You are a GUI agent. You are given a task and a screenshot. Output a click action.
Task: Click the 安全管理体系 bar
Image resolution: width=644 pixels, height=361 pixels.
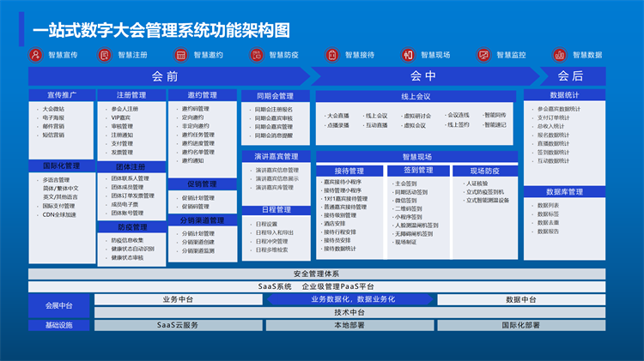click(x=317, y=274)
